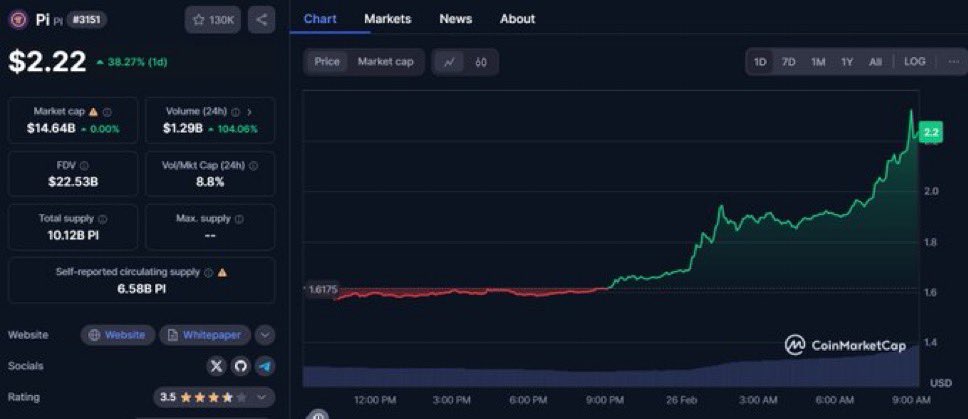This screenshot has width=968, height=419.
Task: Open the Telegram social icon
Action: (x=265, y=366)
